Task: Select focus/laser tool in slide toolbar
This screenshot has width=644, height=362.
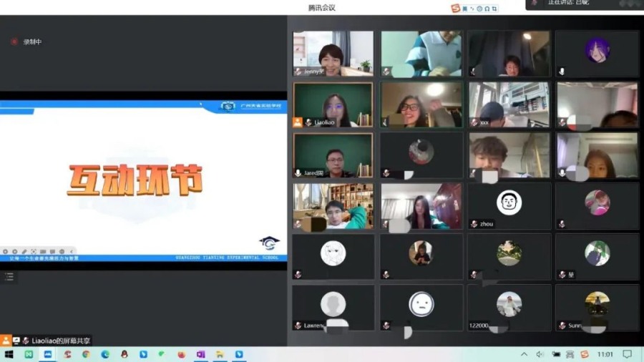Action: coord(34,251)
